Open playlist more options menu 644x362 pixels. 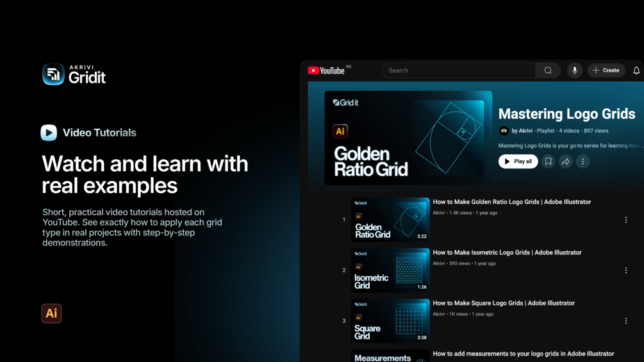(x=582, y=161)
